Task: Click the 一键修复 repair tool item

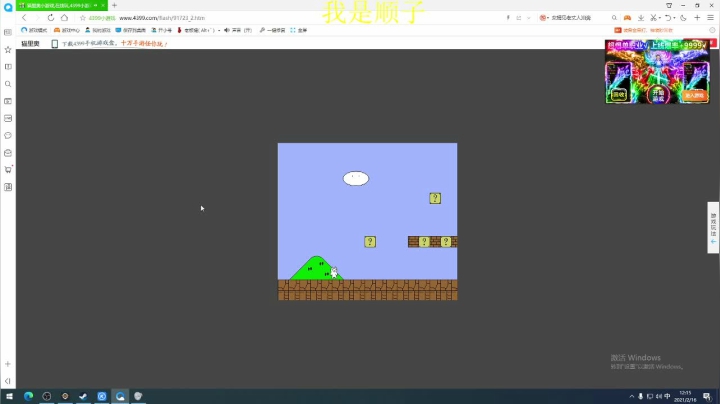Action: click(x=272, y=30)
